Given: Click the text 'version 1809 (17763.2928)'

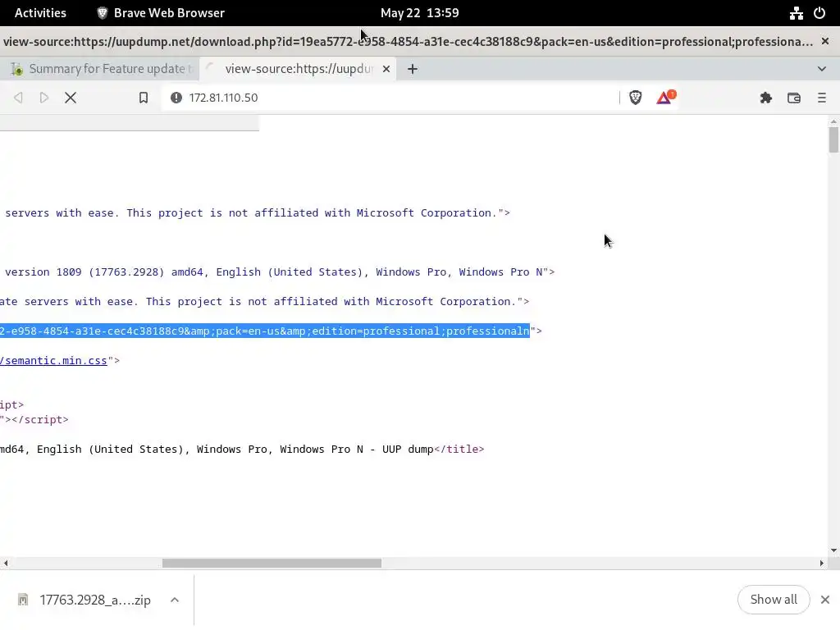Looking at the screenshot, I should pos(84,272).
